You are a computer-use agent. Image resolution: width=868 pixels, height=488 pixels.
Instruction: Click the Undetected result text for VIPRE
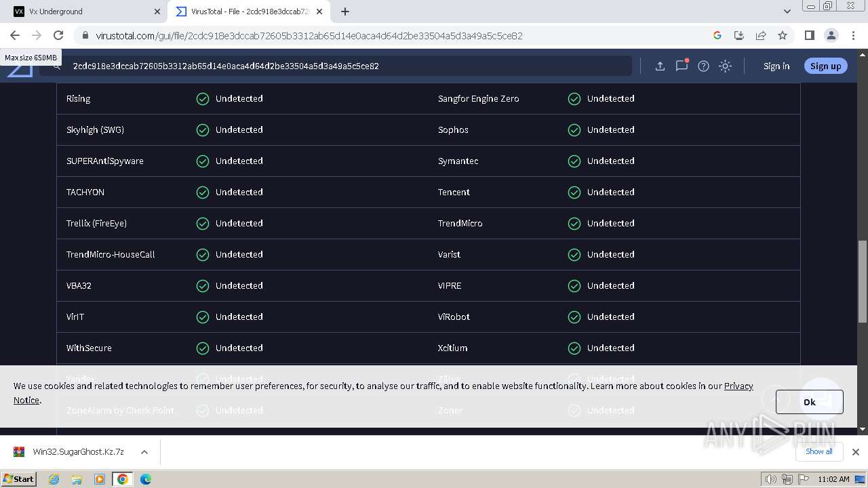[611, 285]
